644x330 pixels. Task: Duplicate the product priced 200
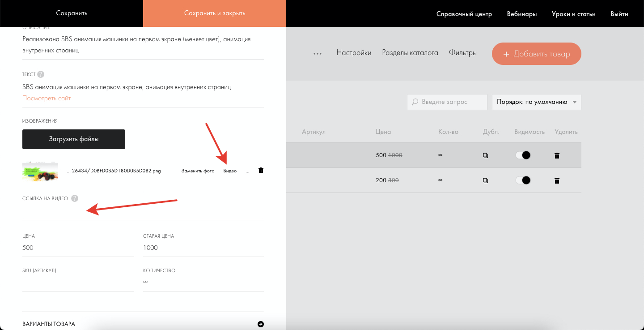[x=486, y=180]
